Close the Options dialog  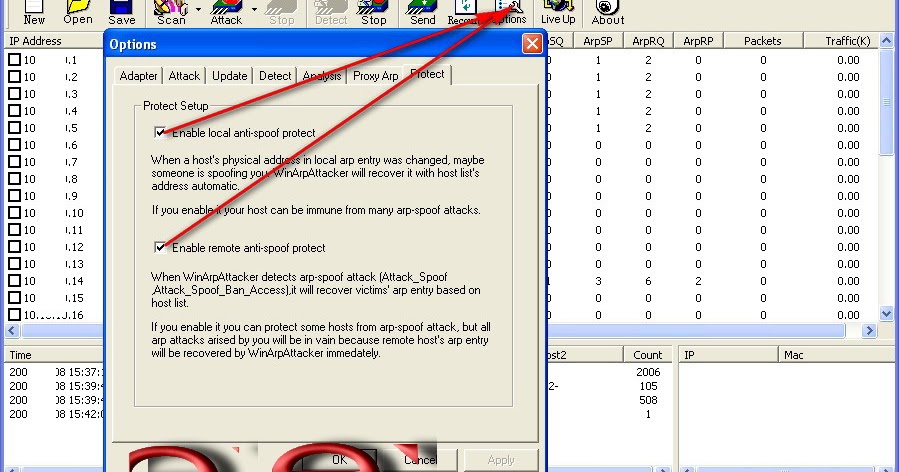pyautogui.click(x=532, y=44)
